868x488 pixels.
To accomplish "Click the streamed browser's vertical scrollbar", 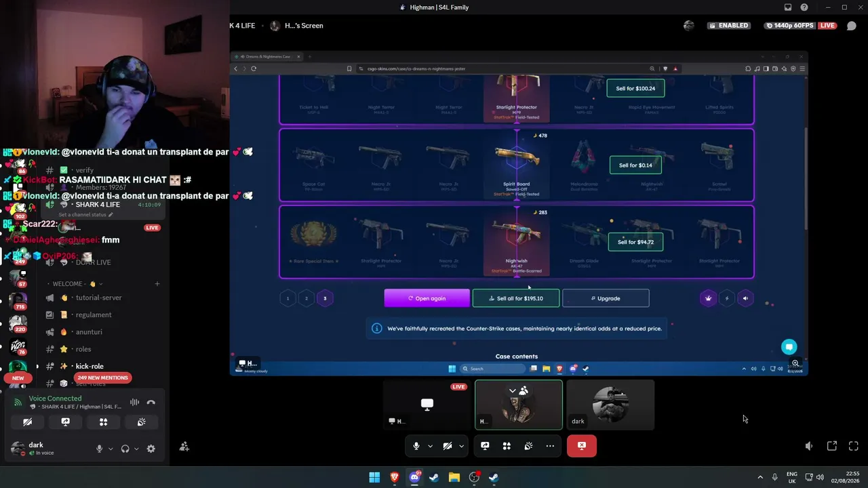I will [806, 180].
